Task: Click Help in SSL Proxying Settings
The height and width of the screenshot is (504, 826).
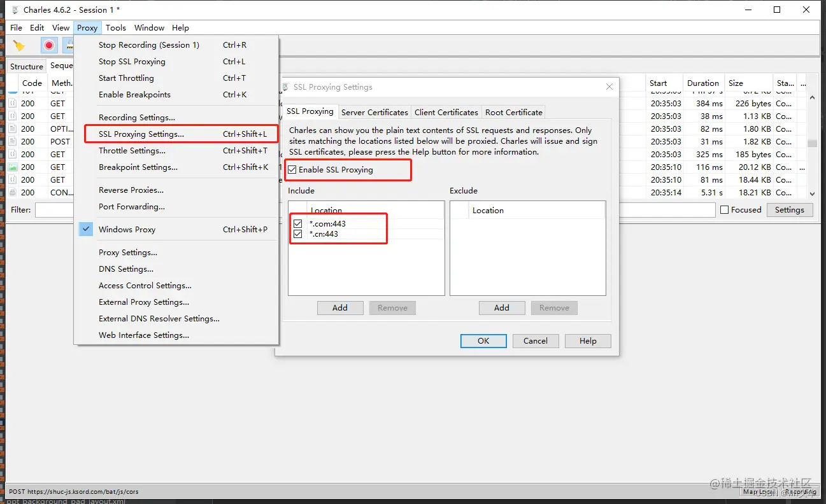Action: tap(588, 341)
